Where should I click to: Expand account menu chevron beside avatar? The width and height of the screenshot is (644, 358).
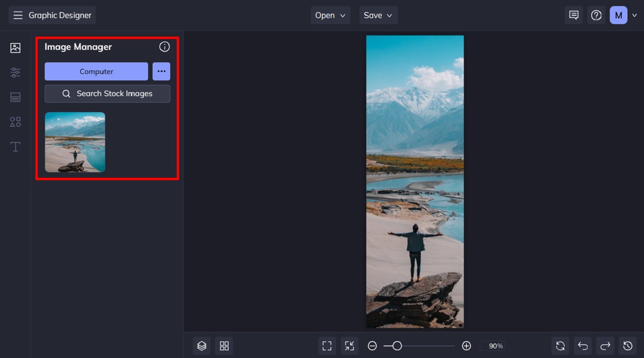pyautogui.click(x=635, y=15)
